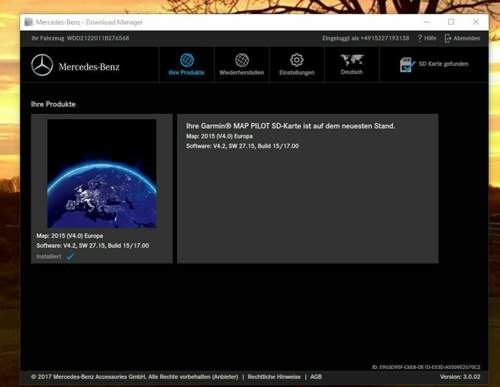Open the Rechtliche Hinweise footer link
Image resolution: width=500 pixels, height=387 pixels.
[274, 377]
